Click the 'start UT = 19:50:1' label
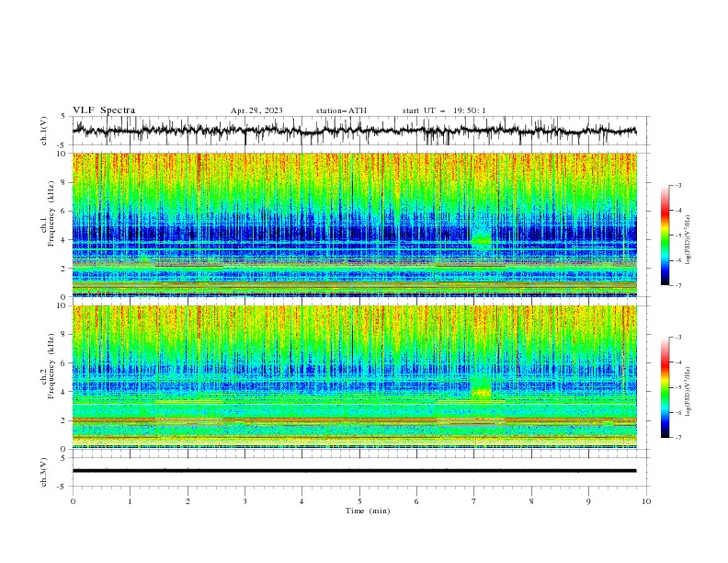This screenshot has width=728, height=563. click(x=444, y=110)
